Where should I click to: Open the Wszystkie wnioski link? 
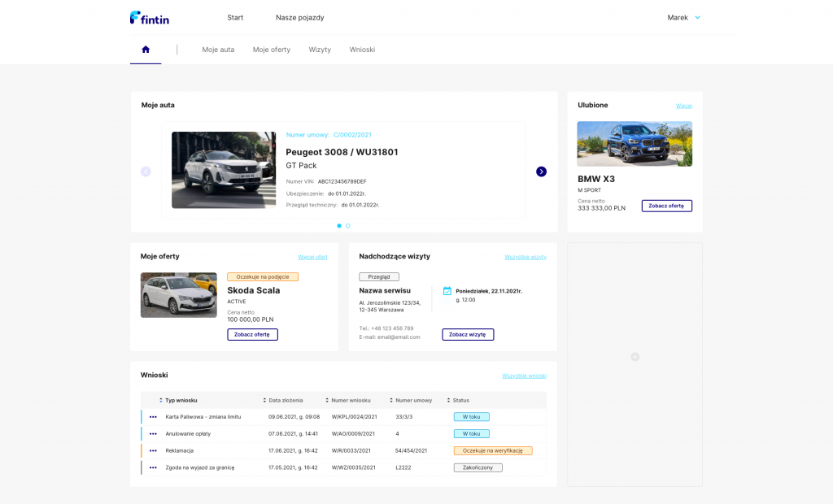click(525, 376)
